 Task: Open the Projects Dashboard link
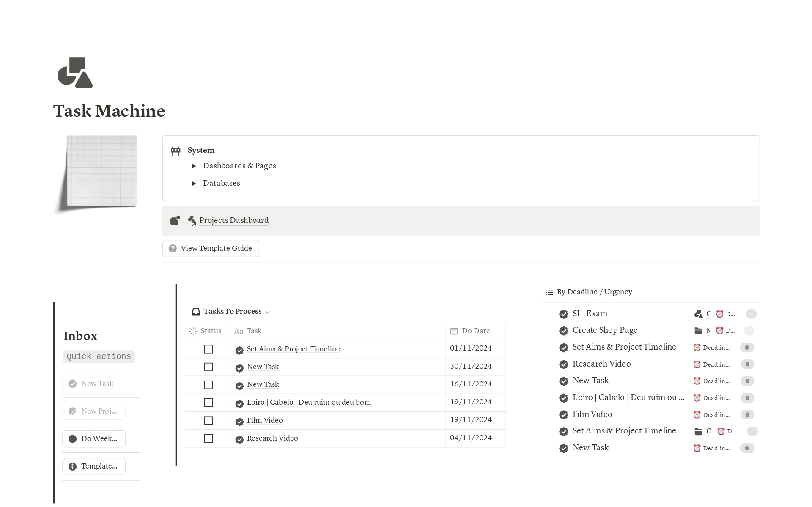[234, 220]
